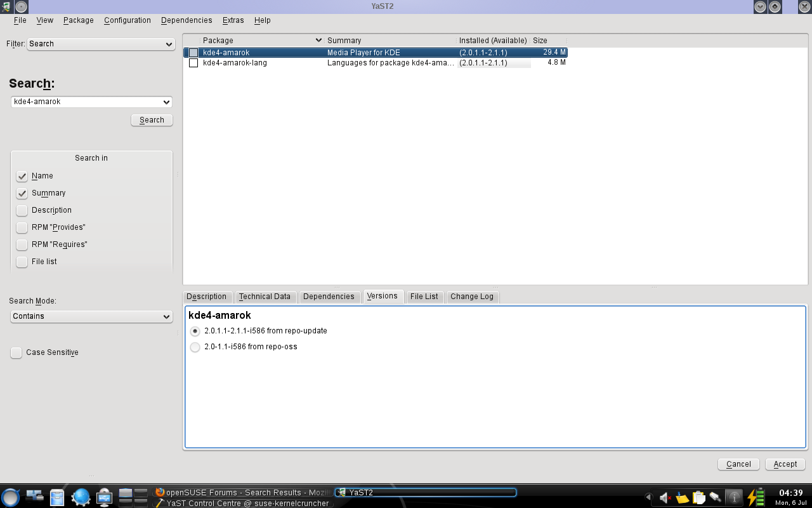Switch to the first virtual desktop in the pager
Screen dimensions: 812x508
tap(126, 492)
